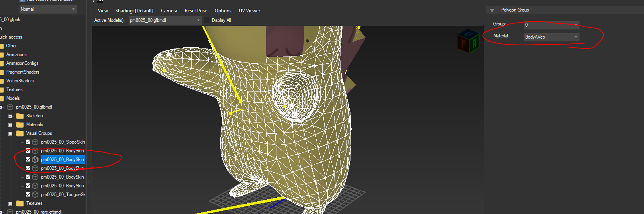Open the UV Viewer
The image size is (644, 214).
tap(249, 11)
